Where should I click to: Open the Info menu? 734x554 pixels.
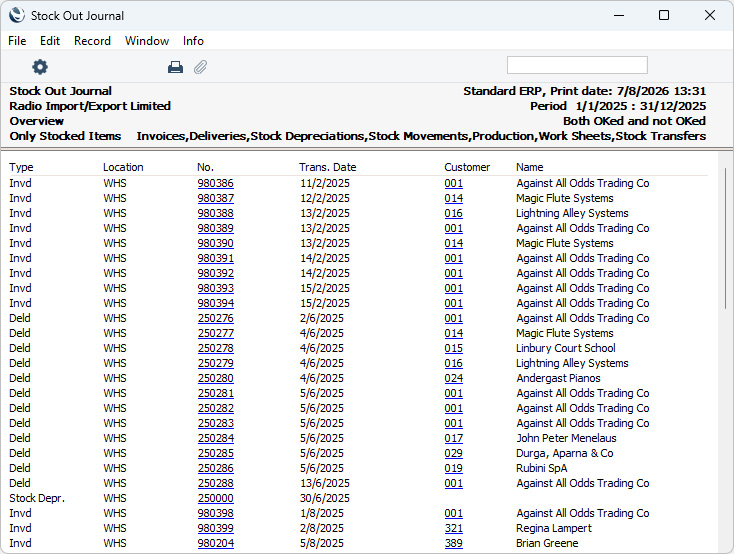pyautogui.click(x=193, y=41)
